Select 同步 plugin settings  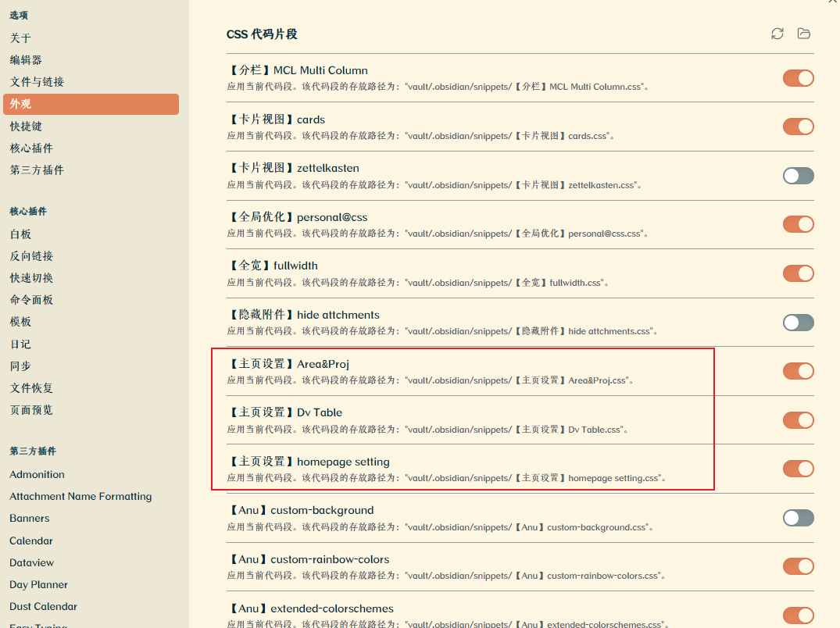click(91, 366)
